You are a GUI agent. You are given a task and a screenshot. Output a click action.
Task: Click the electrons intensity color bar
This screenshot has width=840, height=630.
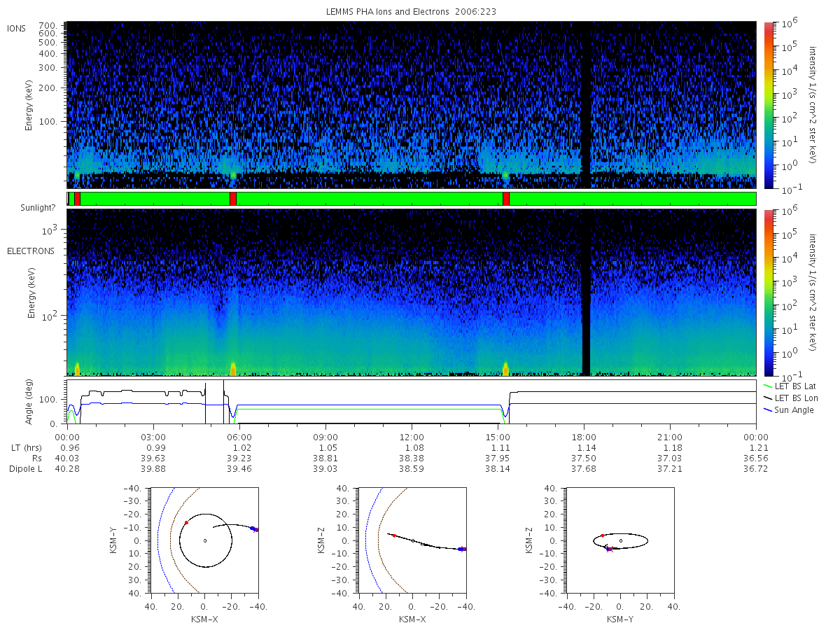click(x=768, y=293)
